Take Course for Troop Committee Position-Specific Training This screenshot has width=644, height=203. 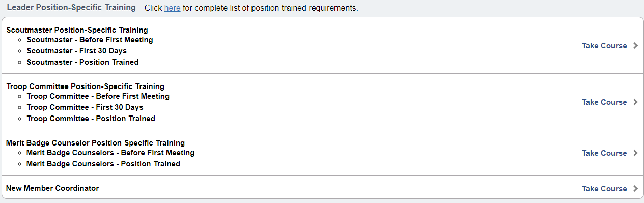604,102
